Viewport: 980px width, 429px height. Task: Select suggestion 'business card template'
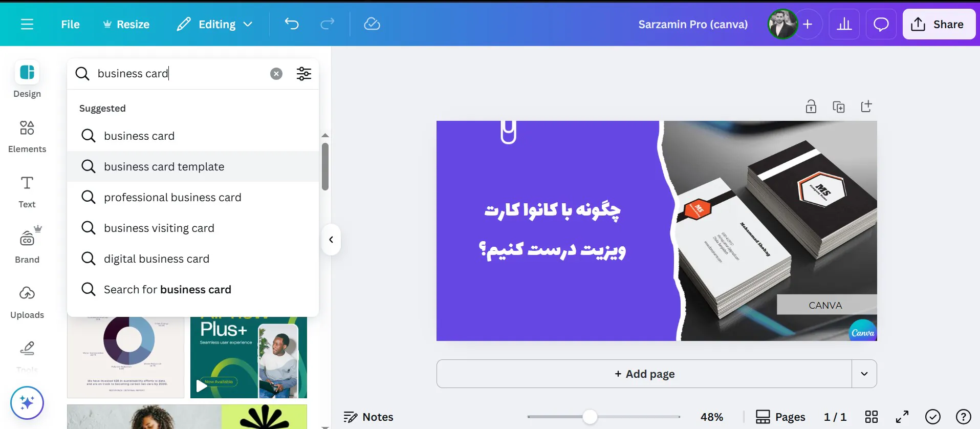click(x=193, y=166)
